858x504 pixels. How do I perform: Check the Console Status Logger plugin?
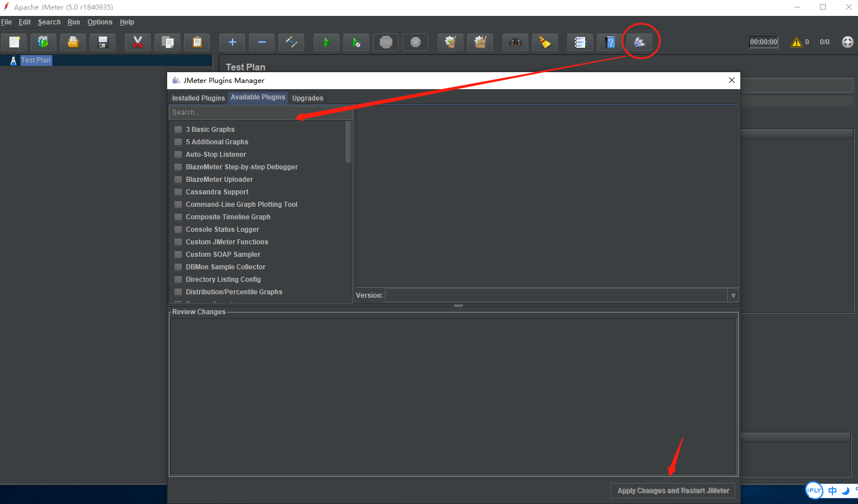[x=179, y=230]
